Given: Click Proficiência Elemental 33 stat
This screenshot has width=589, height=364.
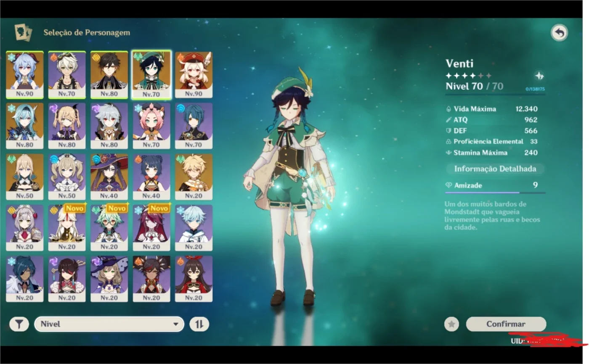Looking at the screenshot, I should pos(491,142).
